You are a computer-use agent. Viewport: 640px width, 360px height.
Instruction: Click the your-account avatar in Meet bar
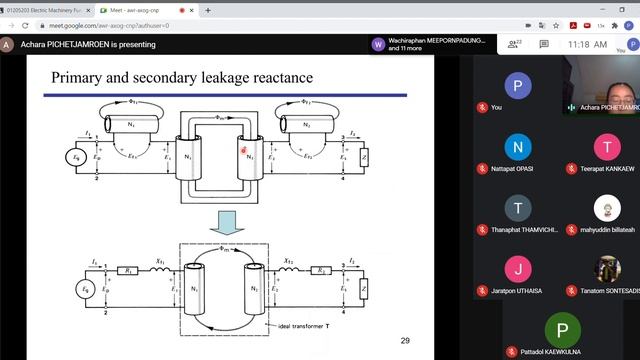click(x=633, y=44)
